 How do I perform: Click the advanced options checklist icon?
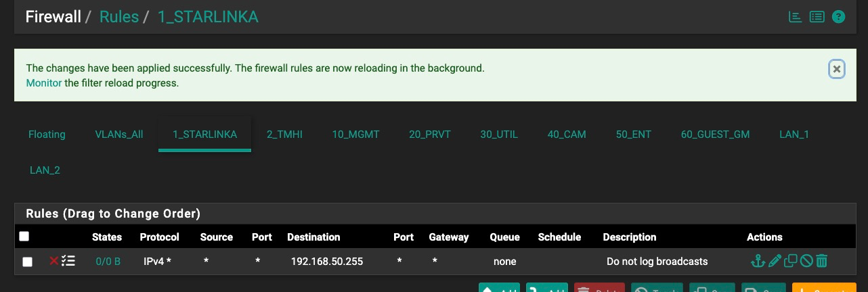coord(68,261)
